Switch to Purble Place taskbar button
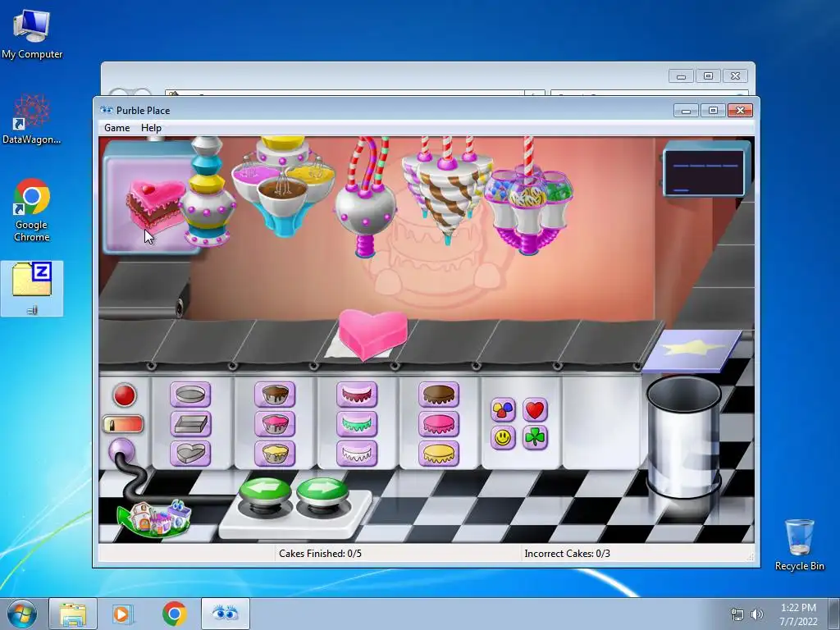The image size is (840, 630). [x=225, y=614]
